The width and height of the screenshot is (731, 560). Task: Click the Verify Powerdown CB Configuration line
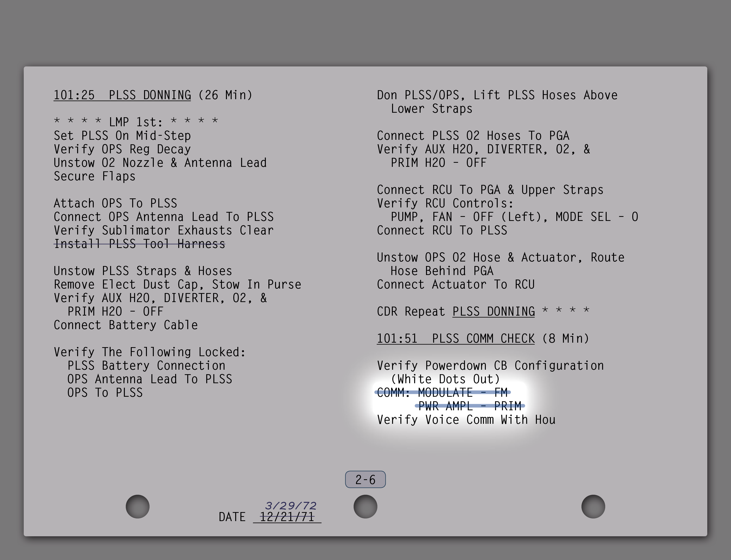pos(490,366)
